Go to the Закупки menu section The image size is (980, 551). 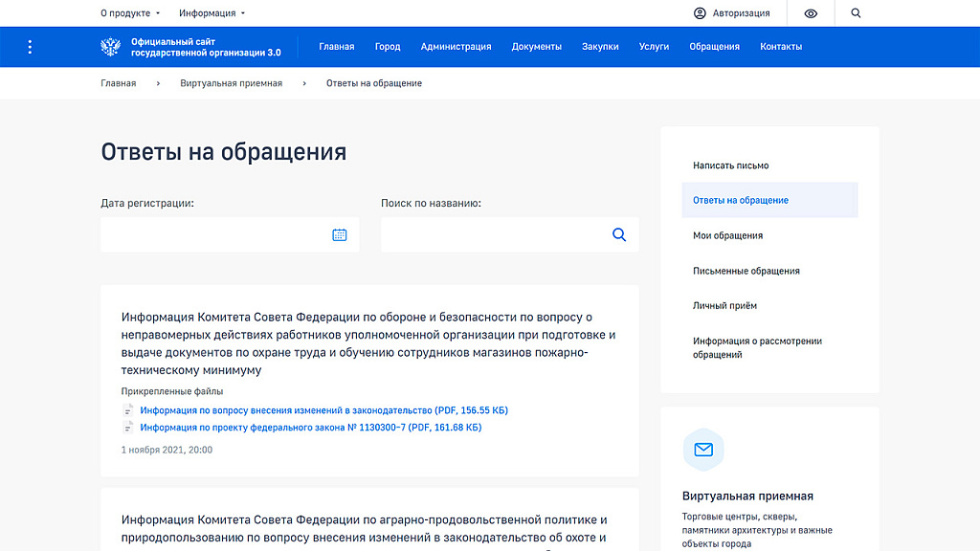600,47
